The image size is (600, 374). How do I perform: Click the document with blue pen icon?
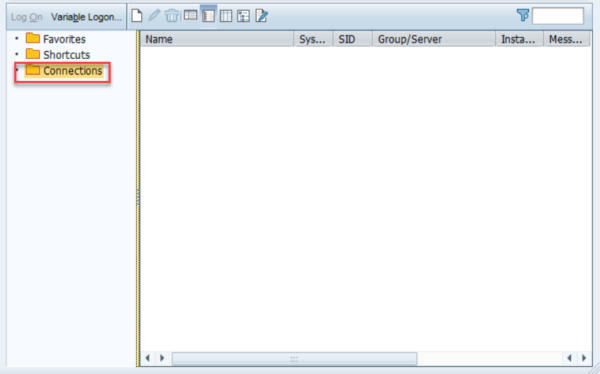pos(261,16)
